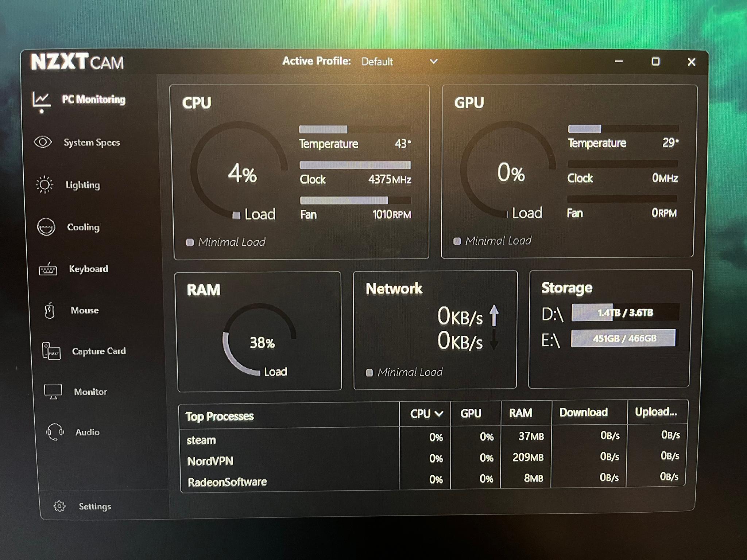Viewport: 747px width, 560px height.
Task: Click Minimal Load status in GPU card
Action: (x=492, y=241)
